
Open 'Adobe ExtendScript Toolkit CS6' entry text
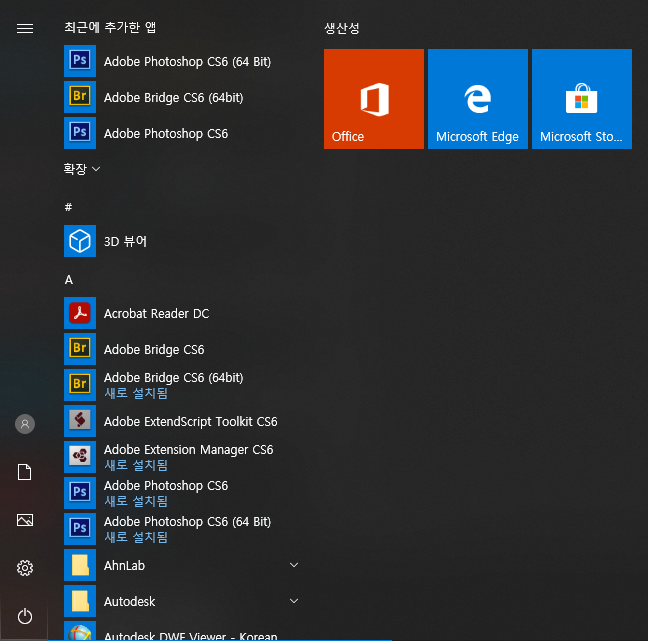click(x=191, y=422)
